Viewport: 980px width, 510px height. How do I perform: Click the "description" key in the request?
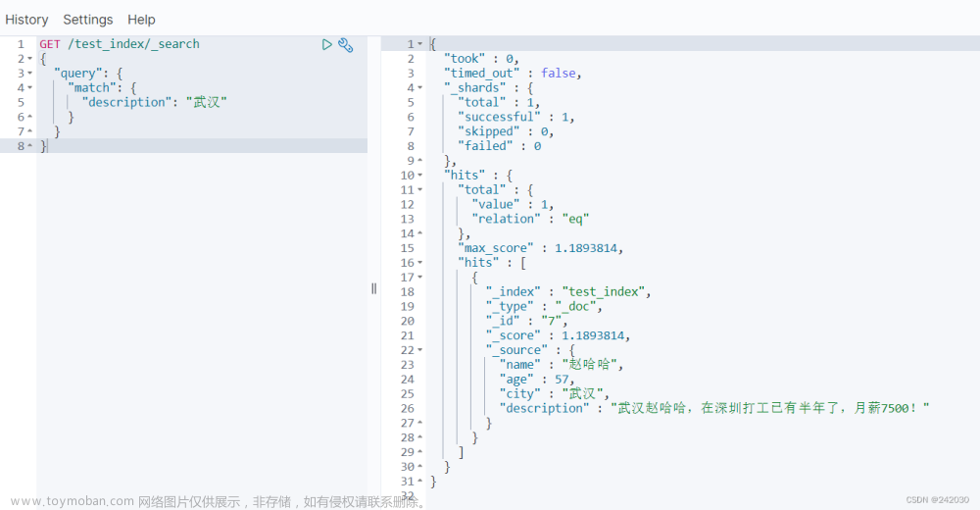(x=126, y=102)
